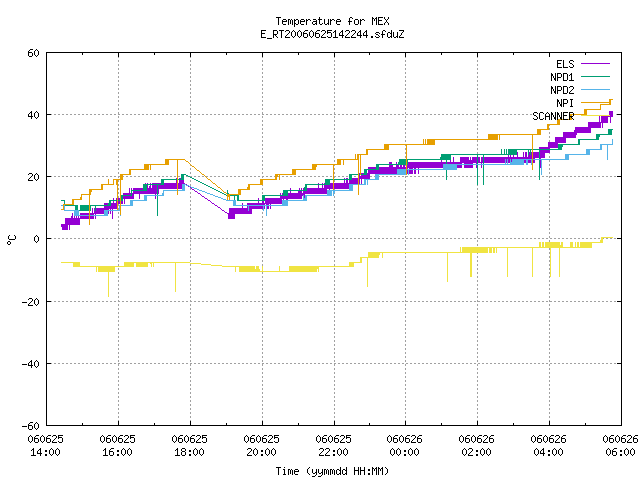Screen dimensions: 640x480
Task: Click the x-axis tick label 060625 20:00
Action: point(262,446)
